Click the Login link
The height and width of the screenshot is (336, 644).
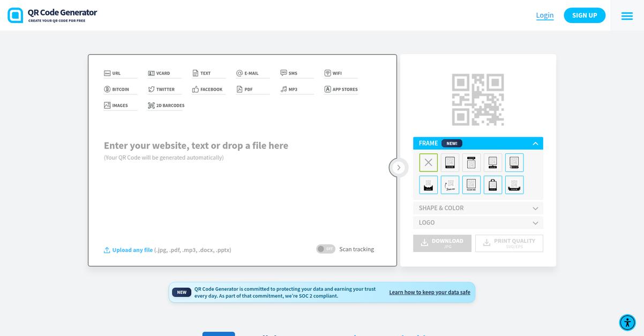tap(545, 15)
